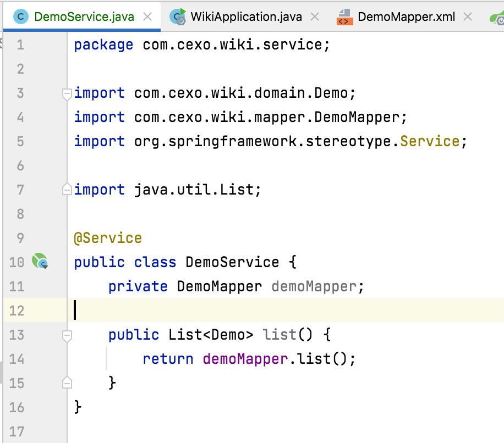Screen dimensions: 504x443
Task: Click the 'return' keyword on line 14
Action: pyautogui.click(x=168, y=359)
